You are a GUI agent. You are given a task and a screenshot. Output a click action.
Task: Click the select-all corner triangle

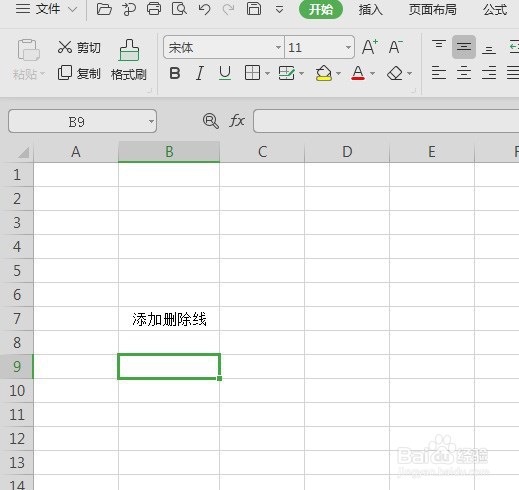point(23,153)
